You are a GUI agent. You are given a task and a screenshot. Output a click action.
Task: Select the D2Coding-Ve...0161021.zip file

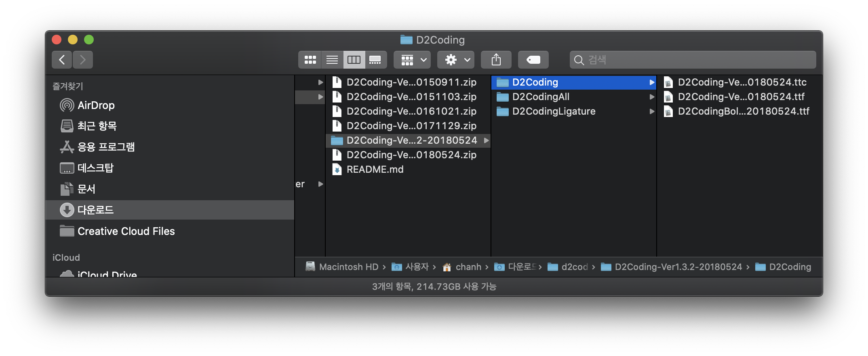pyautogui.click(x=408, y=111)
